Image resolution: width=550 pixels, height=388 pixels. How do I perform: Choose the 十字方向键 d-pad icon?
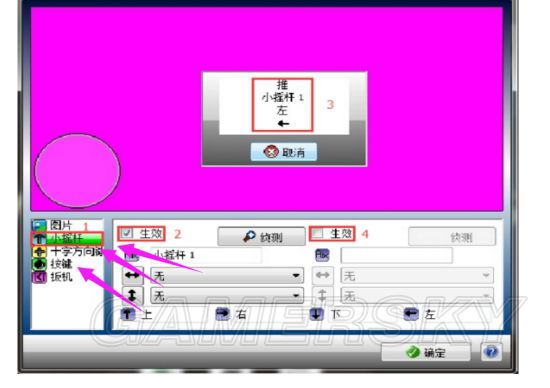click(39, 252)
